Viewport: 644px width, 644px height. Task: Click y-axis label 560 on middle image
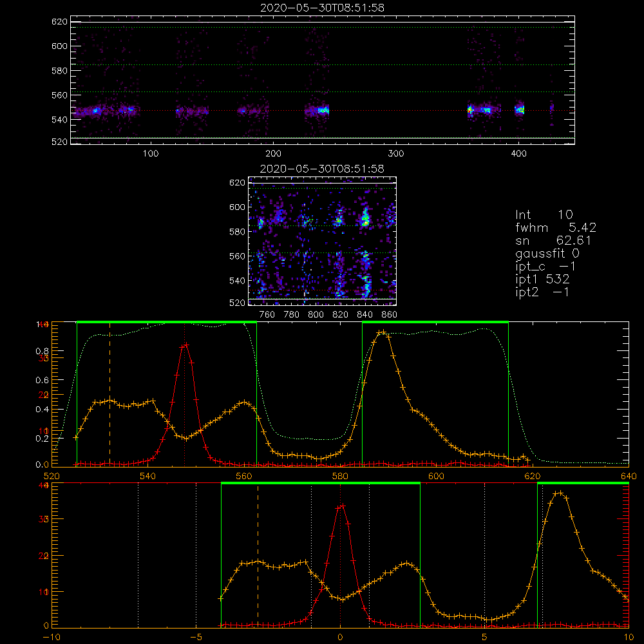238,256
